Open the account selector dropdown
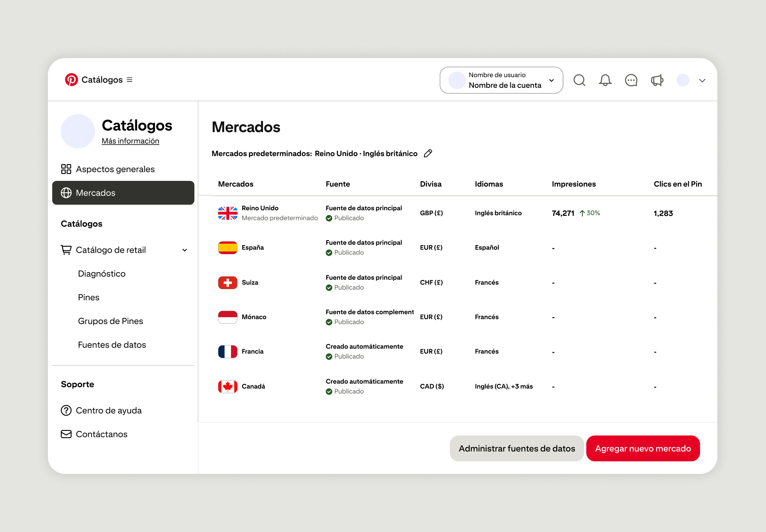 tap(501, 80)
